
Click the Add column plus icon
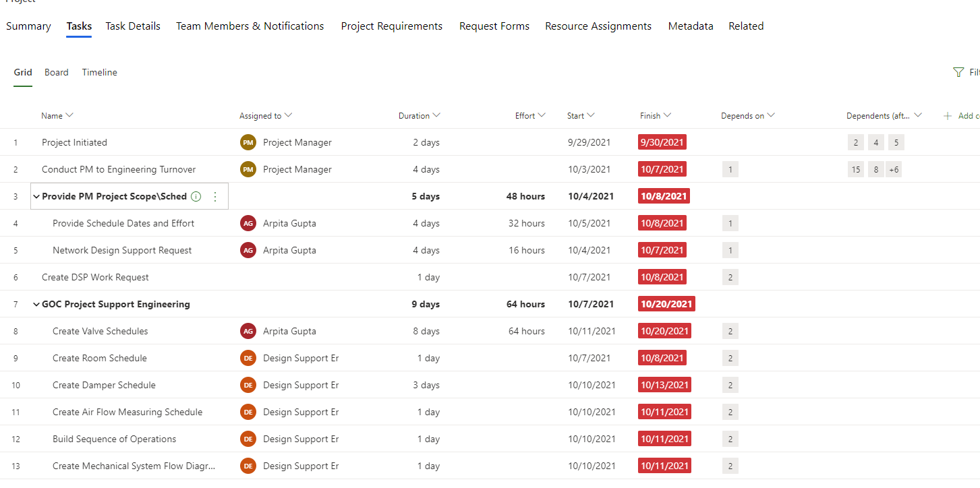pyautogui.click(x=947, y=115)
